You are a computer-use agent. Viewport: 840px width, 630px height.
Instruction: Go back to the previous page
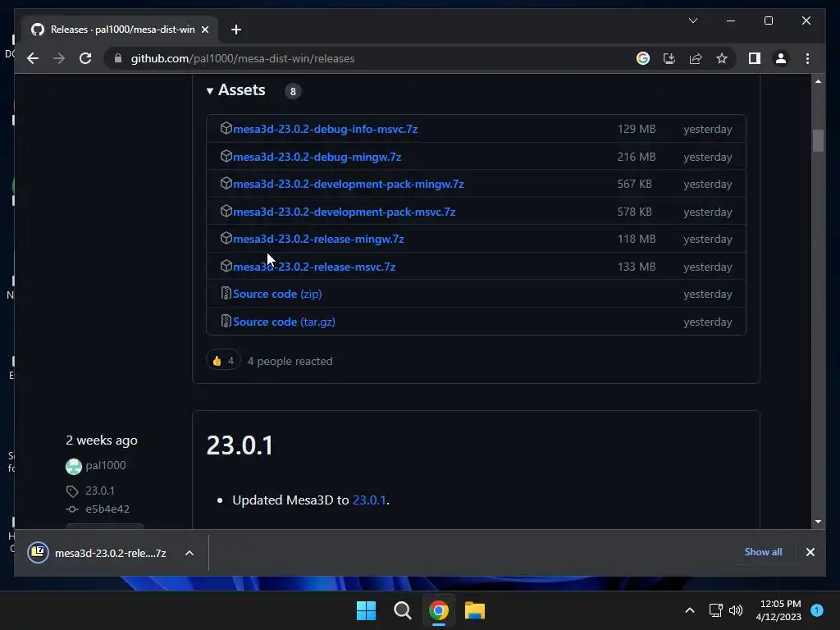tap(33, 58)
